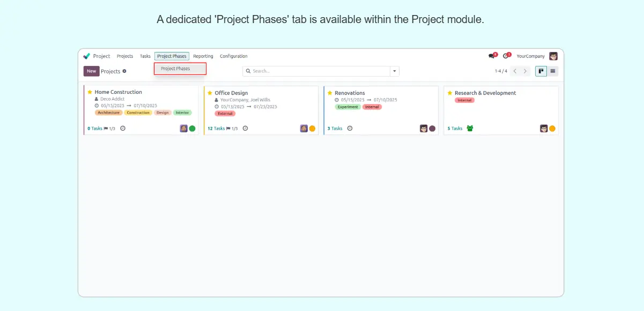Switch to list view
This screenshot has height=311, width=644.
[552, 71]
